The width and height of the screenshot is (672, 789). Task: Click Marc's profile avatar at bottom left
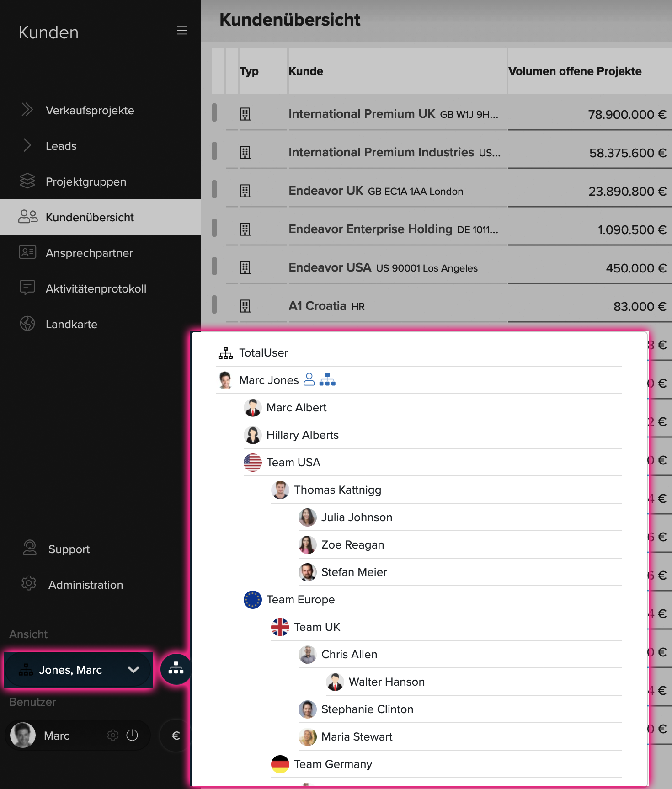(23, 735)
